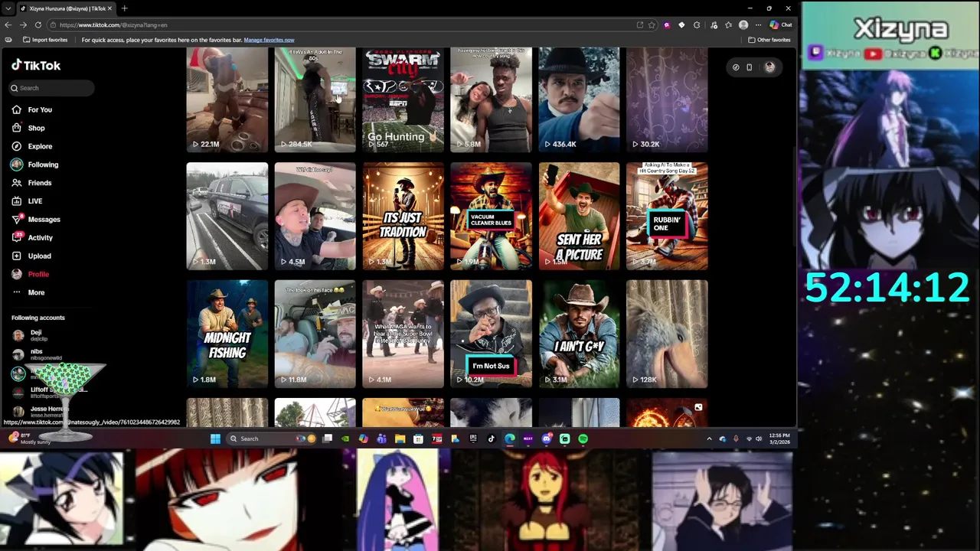Show hidden system tray icons

pos(709,439)
